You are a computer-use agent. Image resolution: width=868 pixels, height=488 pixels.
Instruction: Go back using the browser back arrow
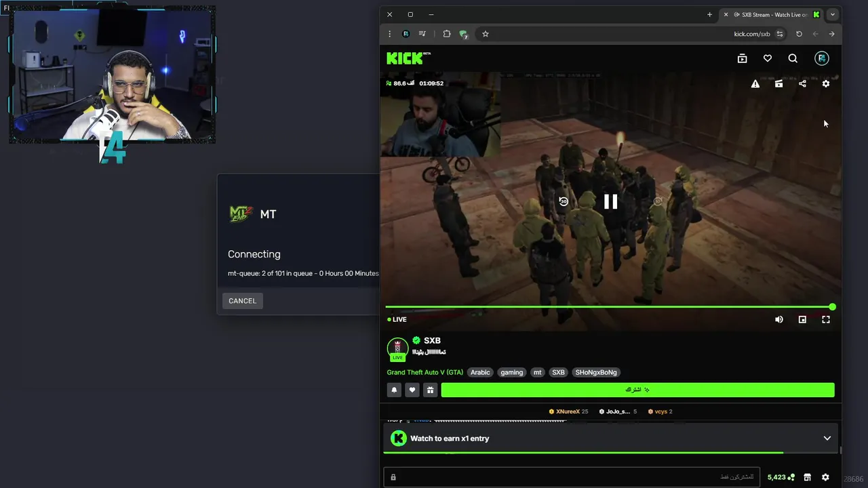(x=815, y=34)
